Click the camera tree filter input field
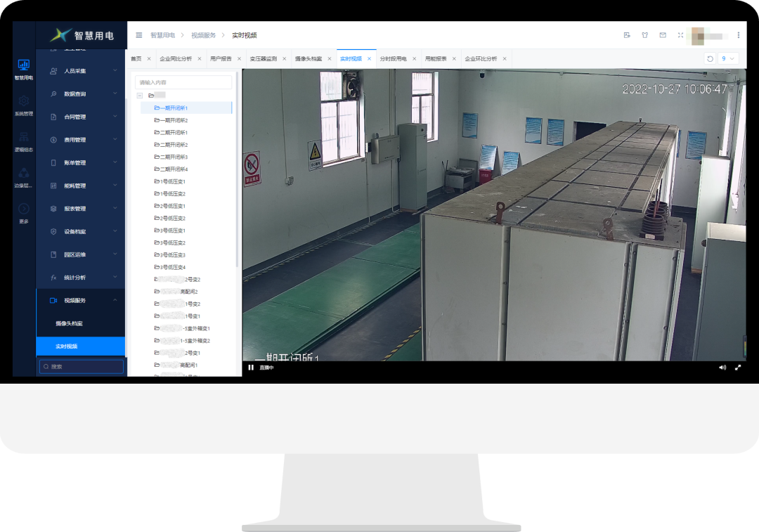759x532 pixels. coord(183,82)
